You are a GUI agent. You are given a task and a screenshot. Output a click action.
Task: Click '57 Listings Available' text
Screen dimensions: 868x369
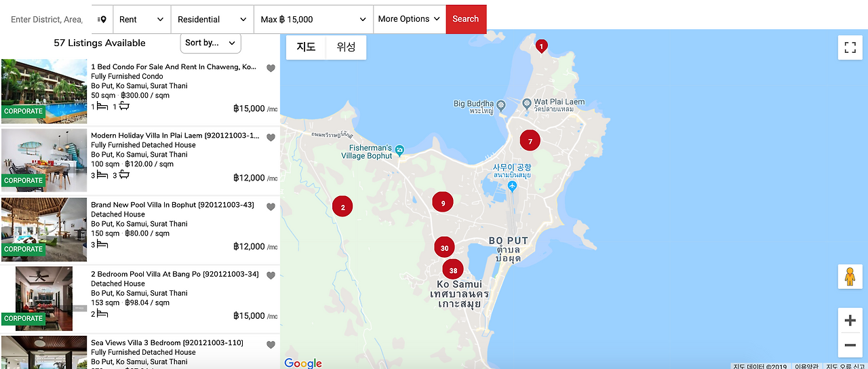point(100,43)
